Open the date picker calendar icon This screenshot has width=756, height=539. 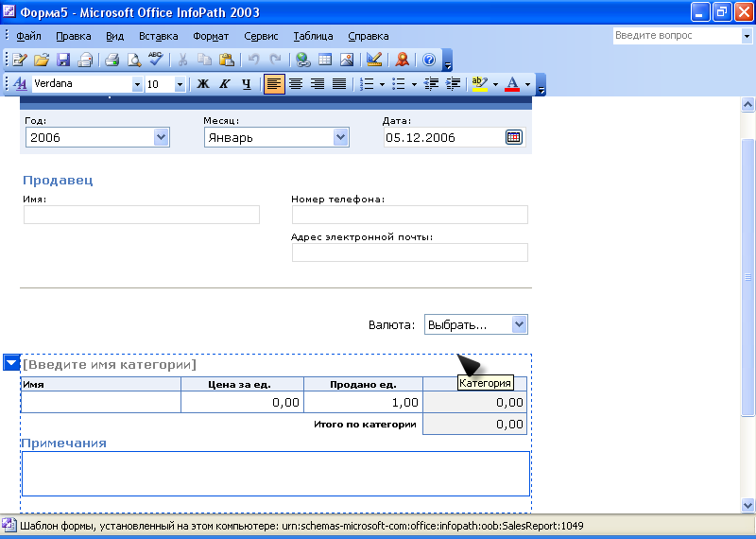coord(513,137)
